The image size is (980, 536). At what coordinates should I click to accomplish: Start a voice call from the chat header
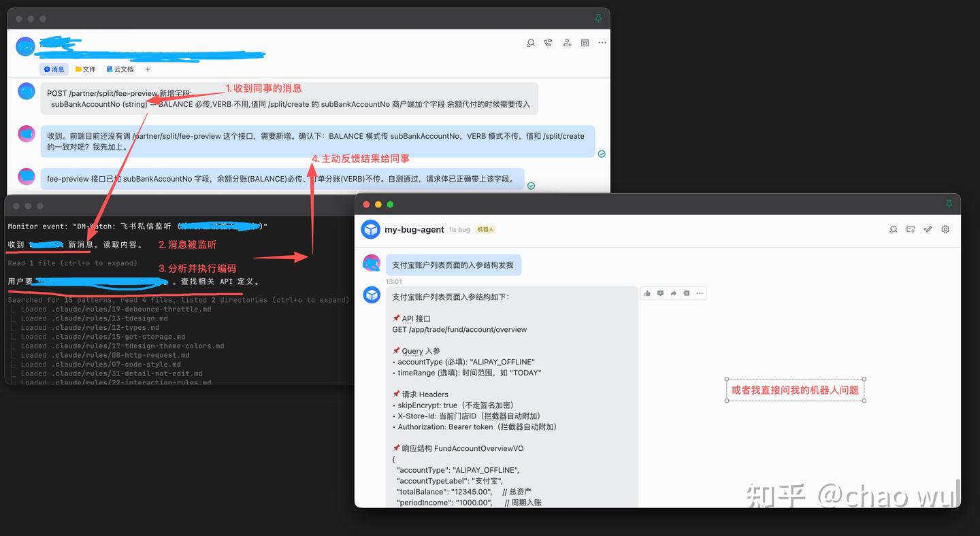pyautogui.click(x=549, y=43)
